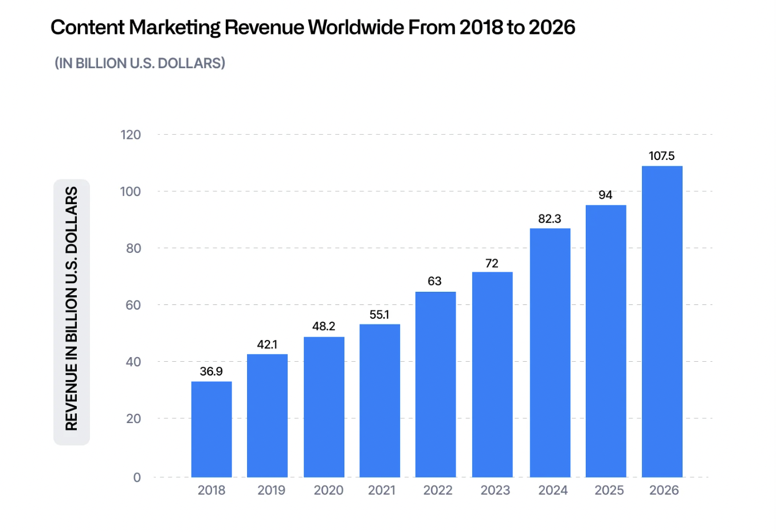Click the 2019 revenue bar
Screen dimensions: 776x532
point(267,416)
